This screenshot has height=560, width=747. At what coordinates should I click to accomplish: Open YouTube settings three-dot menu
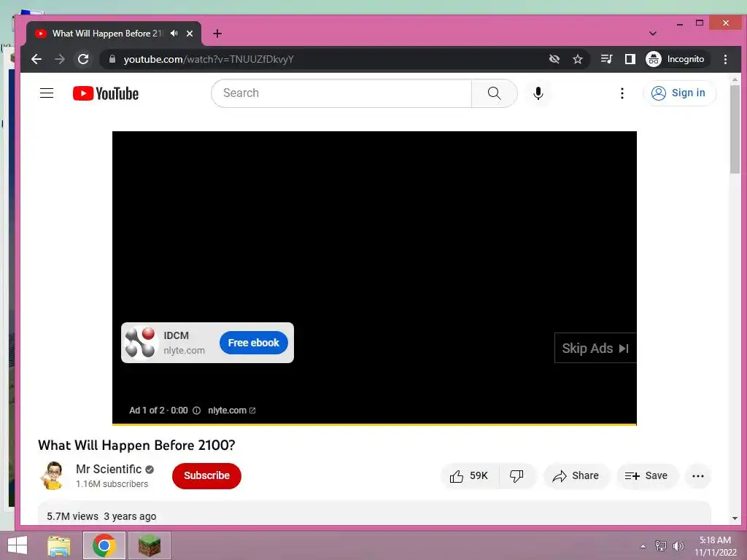(622, 93)
